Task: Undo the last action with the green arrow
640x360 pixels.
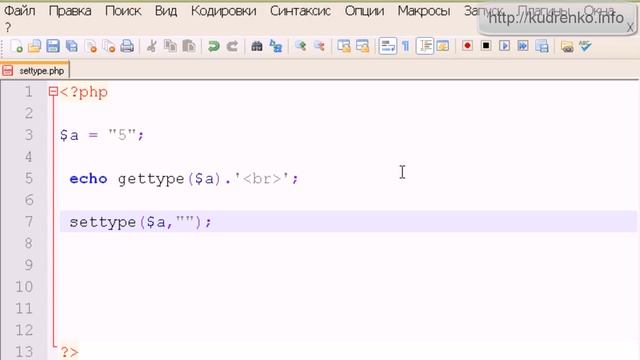Action: pyautogui.click(x=213, y=46)
